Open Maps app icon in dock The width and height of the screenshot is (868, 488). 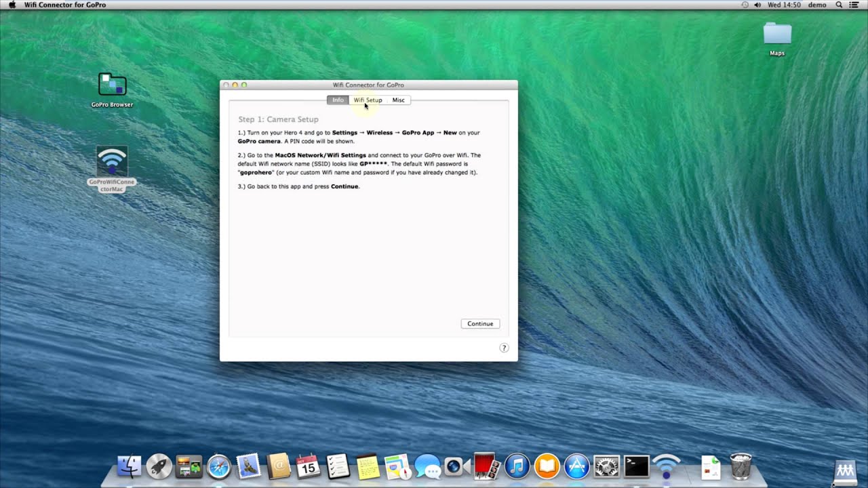pos(397,466)
